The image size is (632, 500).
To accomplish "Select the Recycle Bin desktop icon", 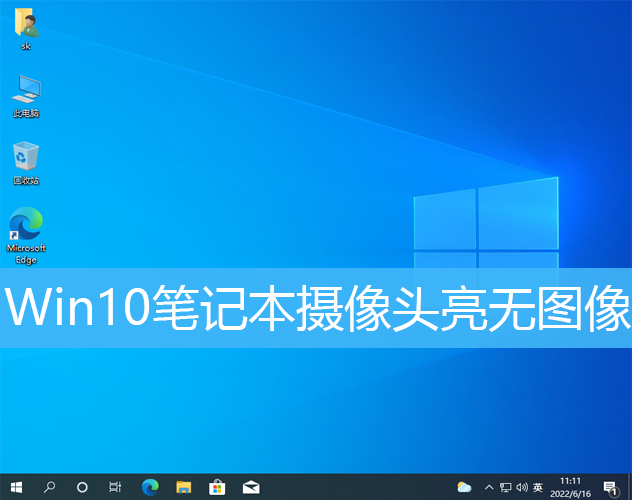I will 26,162.
